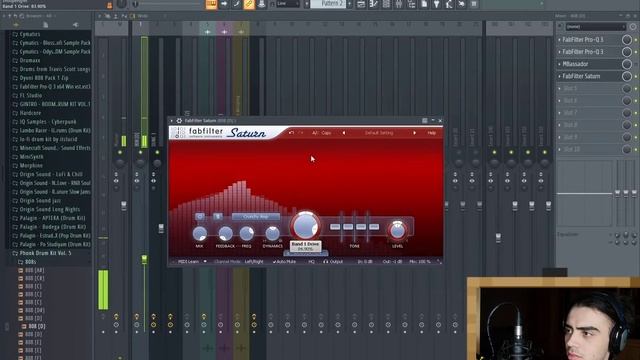Select the MBassador effect slot
This screenshot has width=640, height=360.
(588, 64)
